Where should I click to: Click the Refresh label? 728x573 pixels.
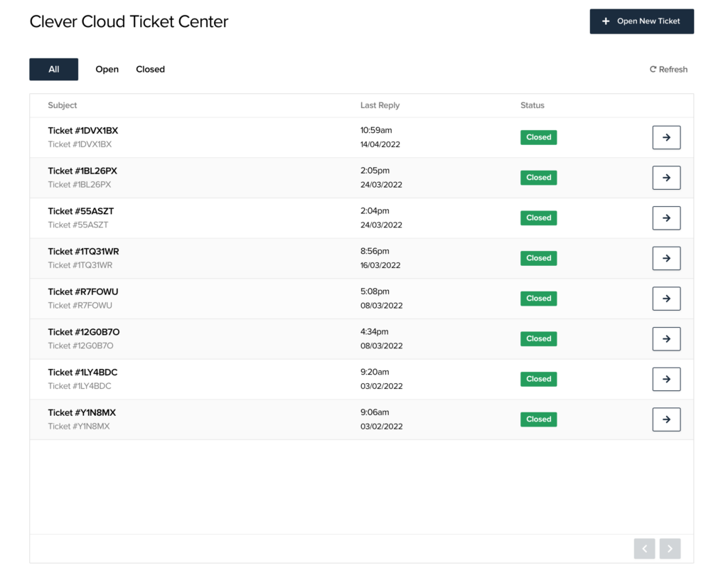pyautogui.click(x=673, y=69)
